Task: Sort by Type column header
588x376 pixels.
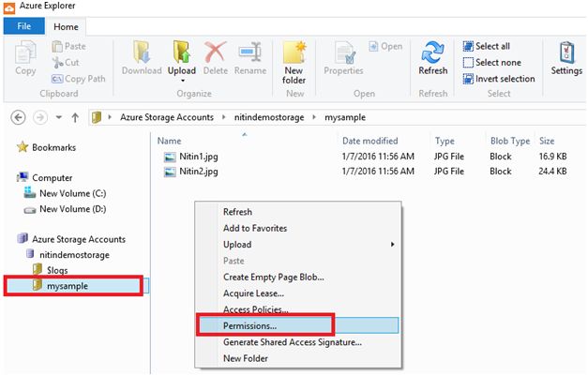Action: click(445, 141)
